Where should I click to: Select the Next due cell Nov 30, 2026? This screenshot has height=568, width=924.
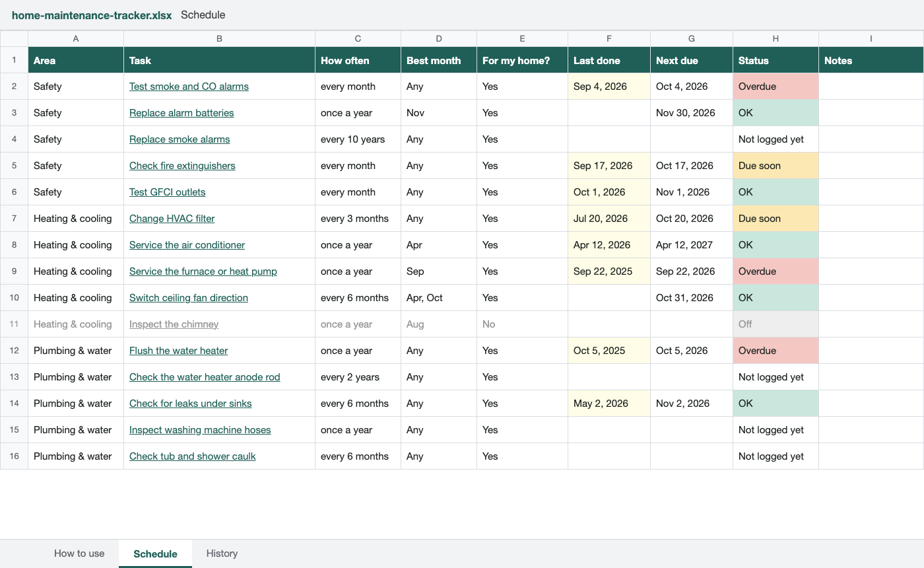point(692,113)
